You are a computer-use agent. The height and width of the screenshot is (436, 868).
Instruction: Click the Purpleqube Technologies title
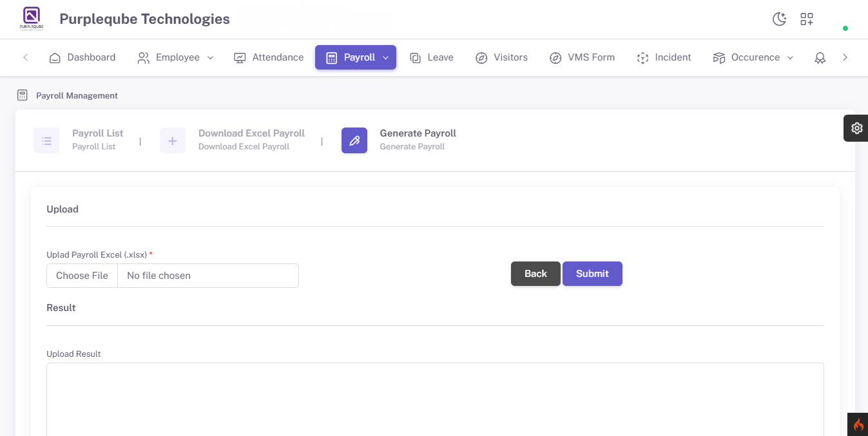[144, 19]
